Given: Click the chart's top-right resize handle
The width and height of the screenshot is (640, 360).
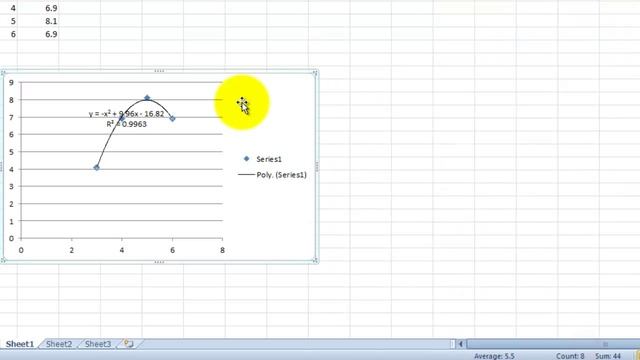Looking at the screenshot, I should 315,73.
